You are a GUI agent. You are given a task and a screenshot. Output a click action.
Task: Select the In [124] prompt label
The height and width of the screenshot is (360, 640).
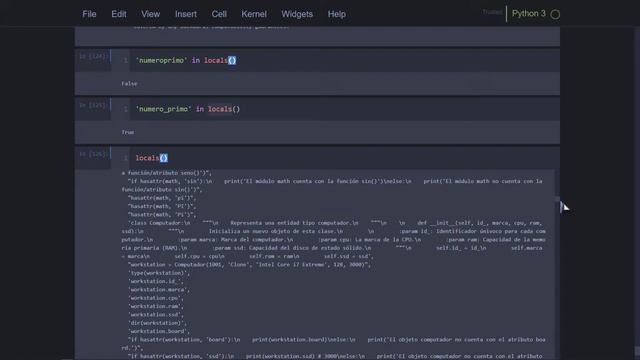[x=93, y=56]
